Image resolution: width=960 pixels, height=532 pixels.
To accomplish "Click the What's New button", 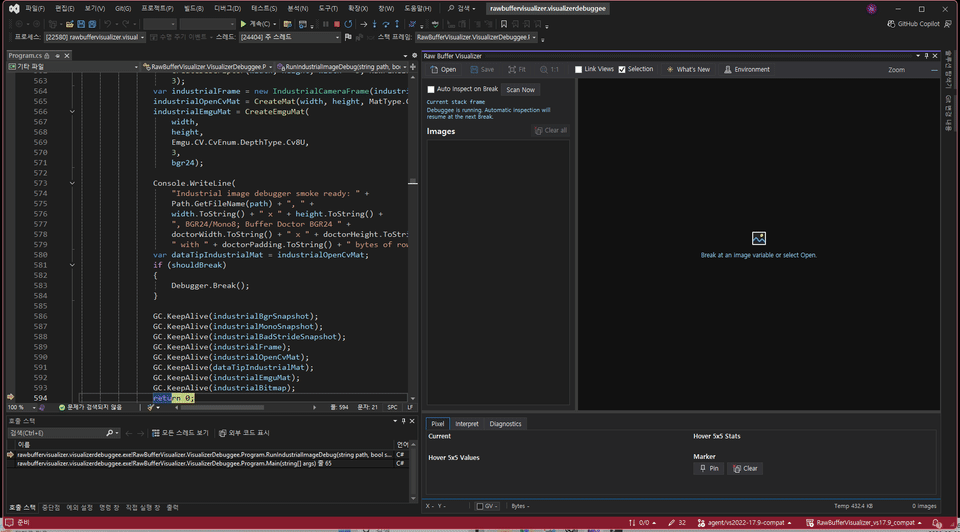I will (688, 69).
